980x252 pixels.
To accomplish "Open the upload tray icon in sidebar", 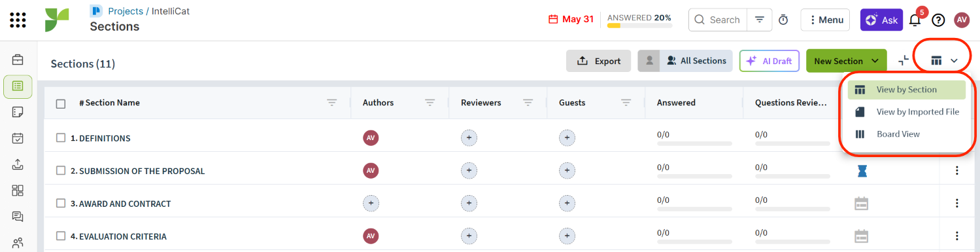I will click(18, 164).
